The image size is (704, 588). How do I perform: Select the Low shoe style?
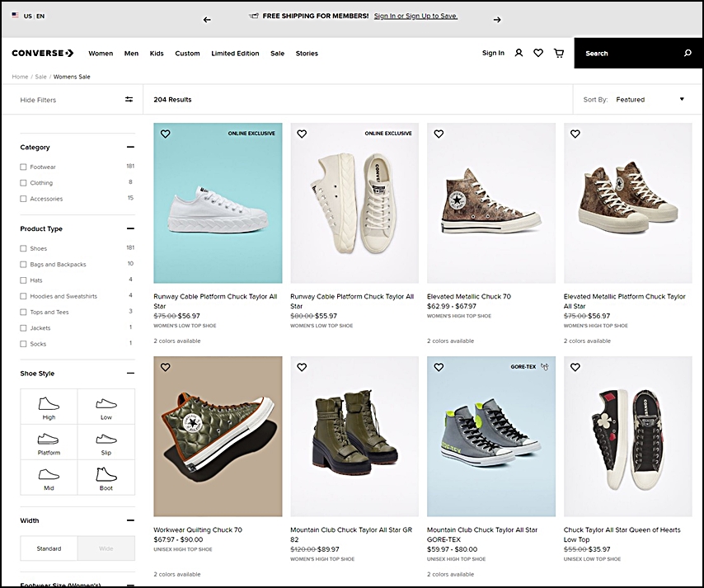[x=106, y=407]
